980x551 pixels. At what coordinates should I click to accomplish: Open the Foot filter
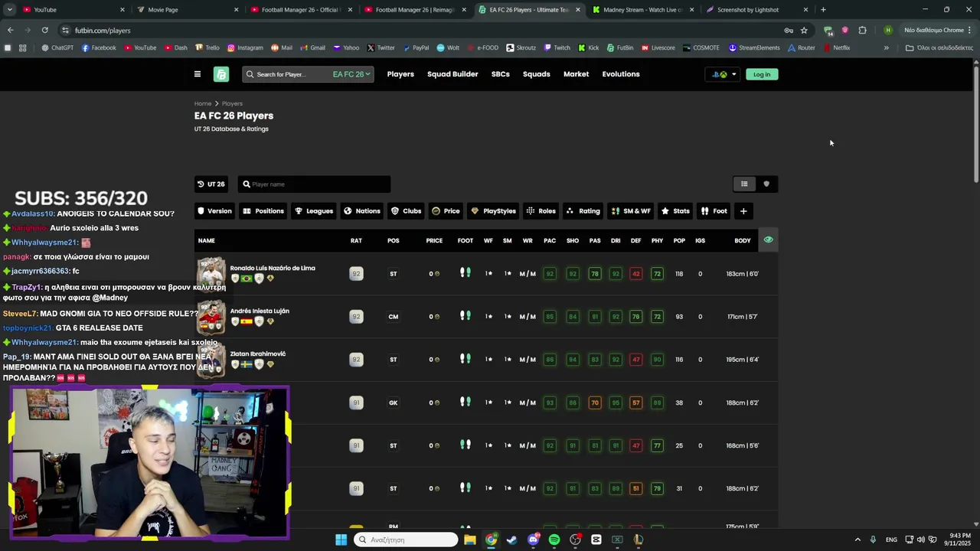coord(714,211)
